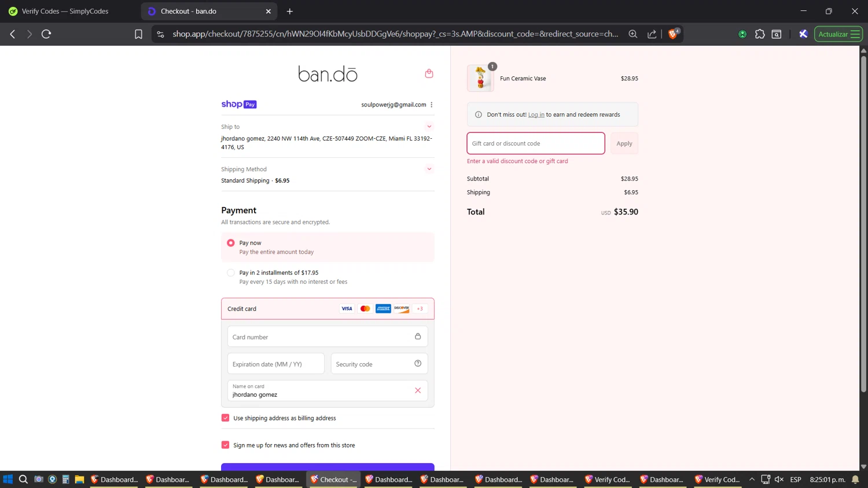Image resolution: width=868 pixels, height=488 pixels.
Task: Click the Visa card logo
Action: tap(347, 309)
